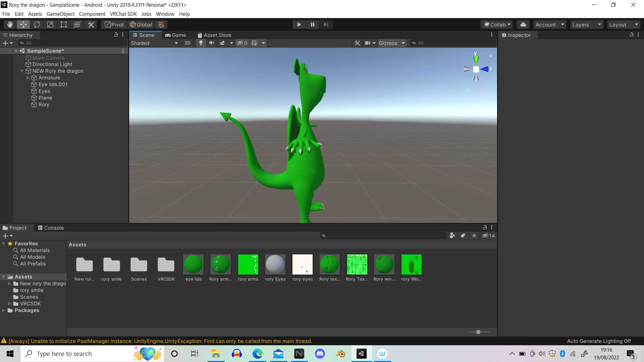The height and width of the screenshot is (362, 644).
Task: Toggle scene lighting bulb icon
Action: click(201, 43)
